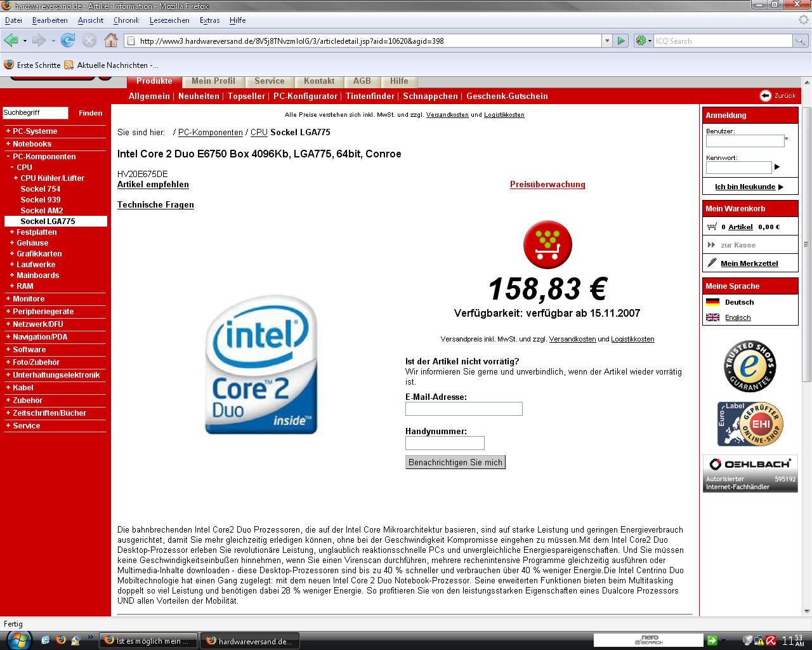Click the Mein Merkzettel pencil icon
812x650 pixels.
(712, 263)
